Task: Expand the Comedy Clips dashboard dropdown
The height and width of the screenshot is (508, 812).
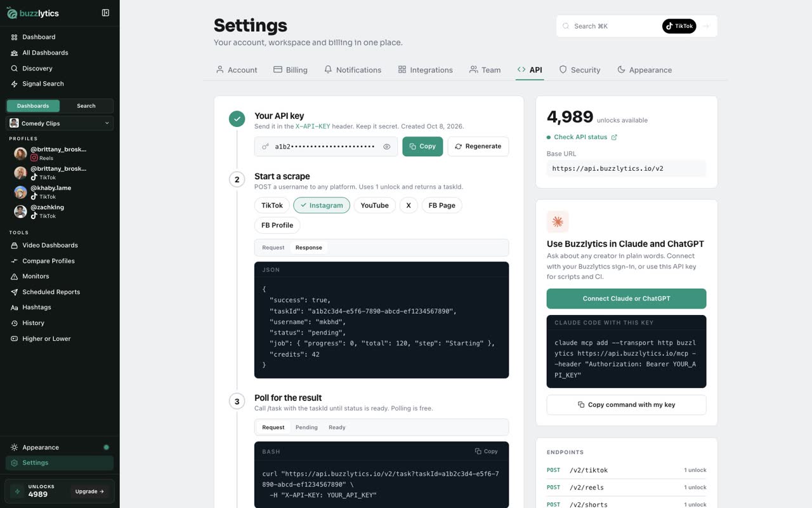Action: [60, 123]
